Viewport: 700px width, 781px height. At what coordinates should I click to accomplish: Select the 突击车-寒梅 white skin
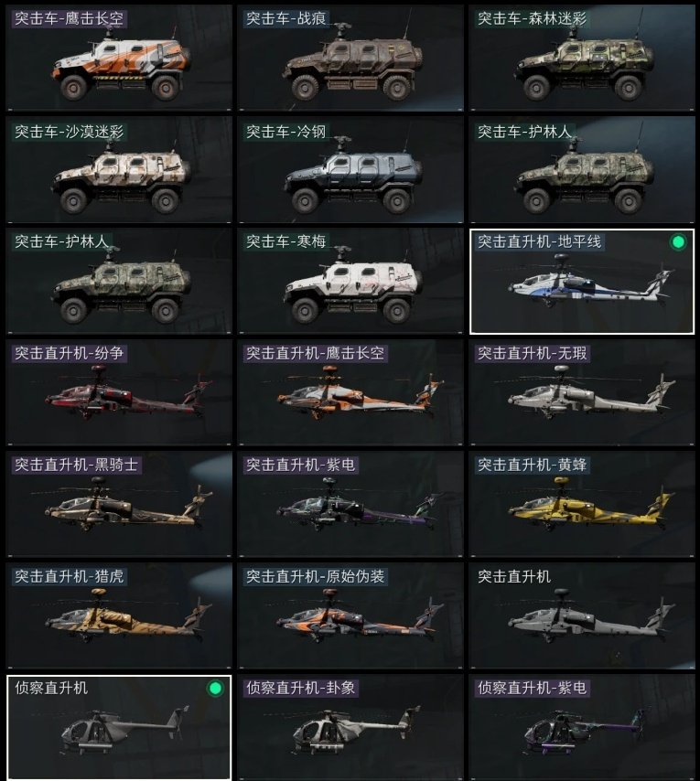tap(350, 281)
